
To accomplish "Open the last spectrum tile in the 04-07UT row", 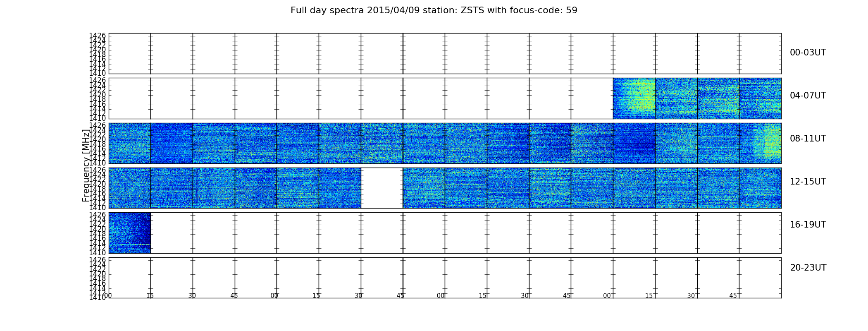I will point(760,98).
